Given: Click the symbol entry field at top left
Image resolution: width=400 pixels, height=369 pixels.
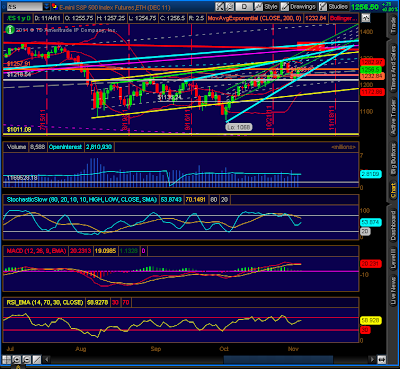Looking at the screenshot, I should [25, 6].
